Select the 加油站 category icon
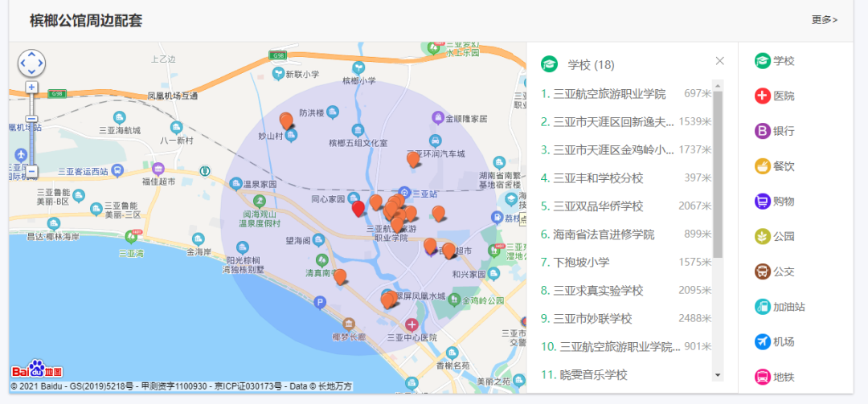868x404 pixels. (762, 307)
